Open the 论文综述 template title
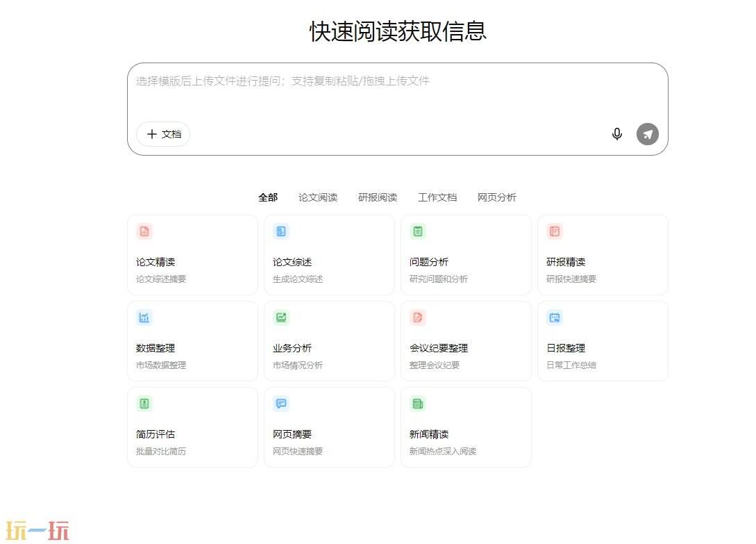The width and height of the screenshot is (756, 544). click(x=292, y=262)
